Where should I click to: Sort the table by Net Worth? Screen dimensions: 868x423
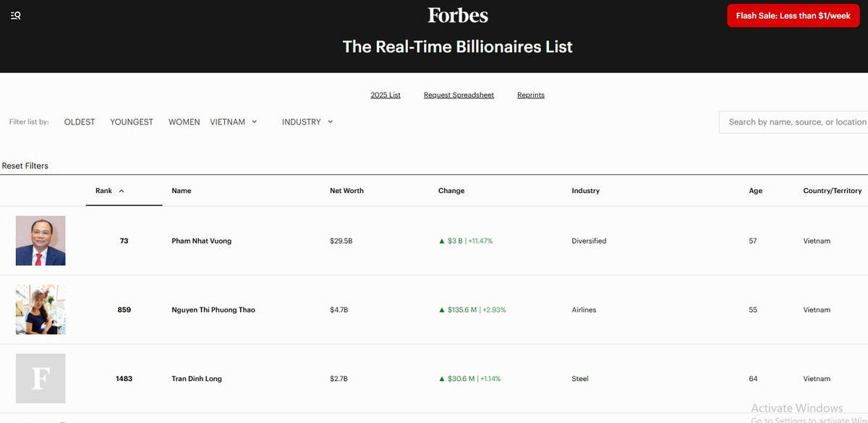346,191
